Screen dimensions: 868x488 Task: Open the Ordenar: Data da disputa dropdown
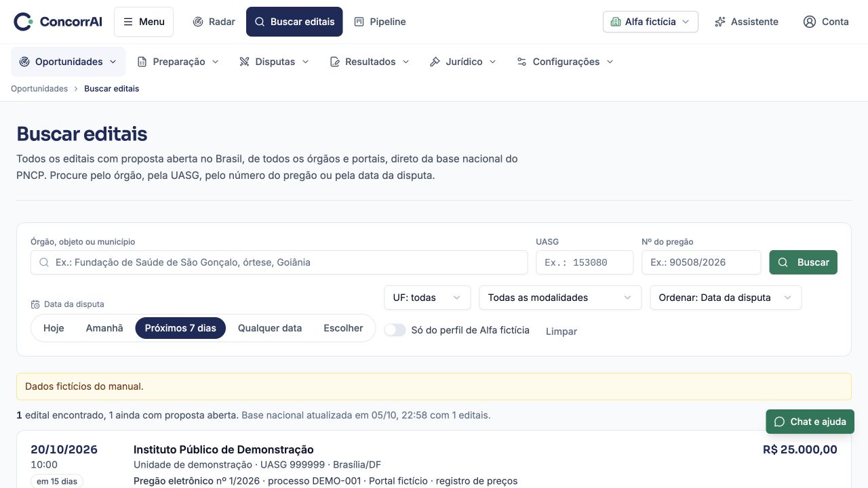point(726,298)
